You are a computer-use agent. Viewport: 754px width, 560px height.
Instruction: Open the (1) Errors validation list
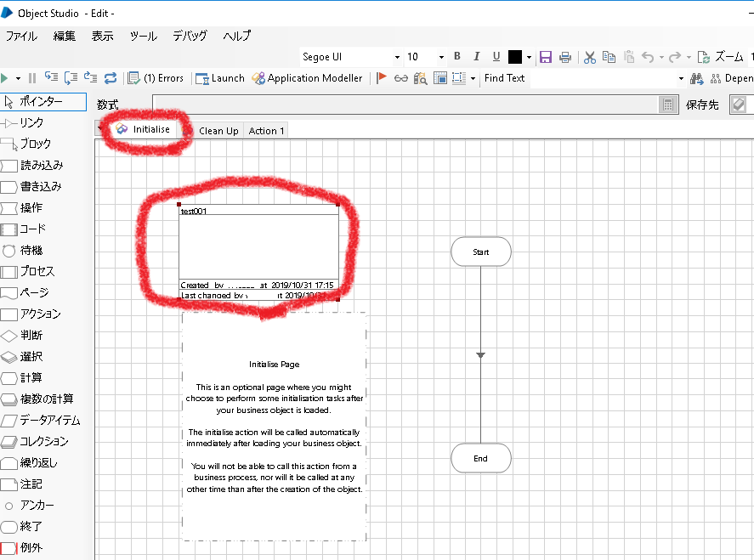[156, 78]
